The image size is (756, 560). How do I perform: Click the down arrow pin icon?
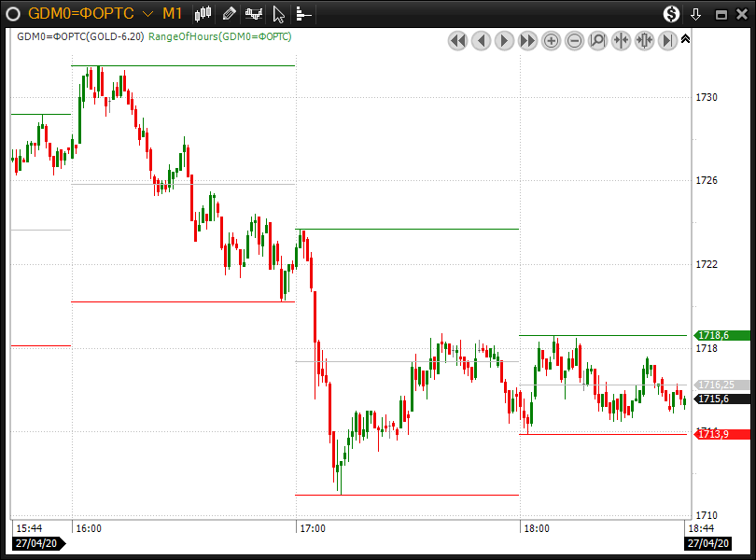pyautogui.click(x=695, y=13)
